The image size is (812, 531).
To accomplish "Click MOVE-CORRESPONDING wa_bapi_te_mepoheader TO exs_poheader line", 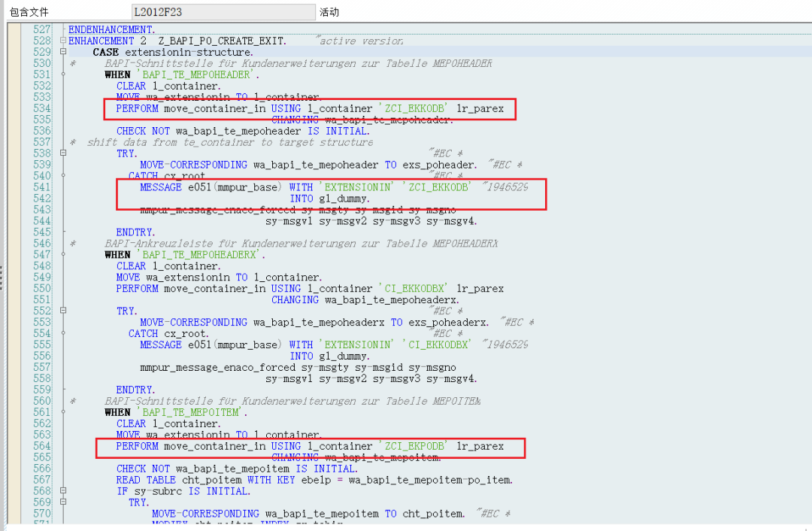I will [x=309, y=165].
